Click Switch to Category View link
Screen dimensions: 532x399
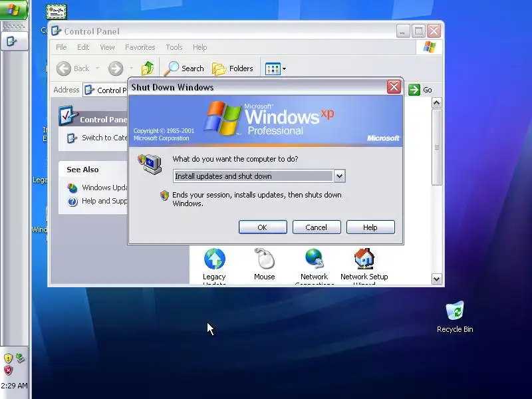tap(104, 138)
